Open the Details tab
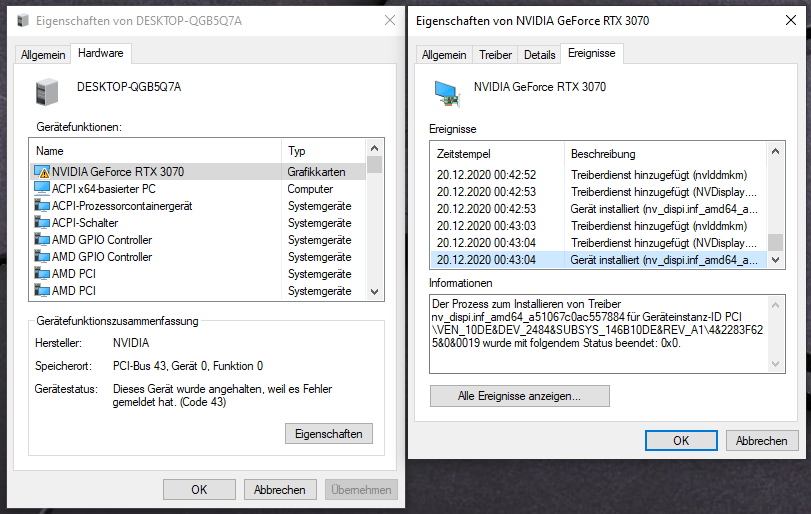Image resolution: width=811 pixels, height=514 pixels. (x=539, y=55)
